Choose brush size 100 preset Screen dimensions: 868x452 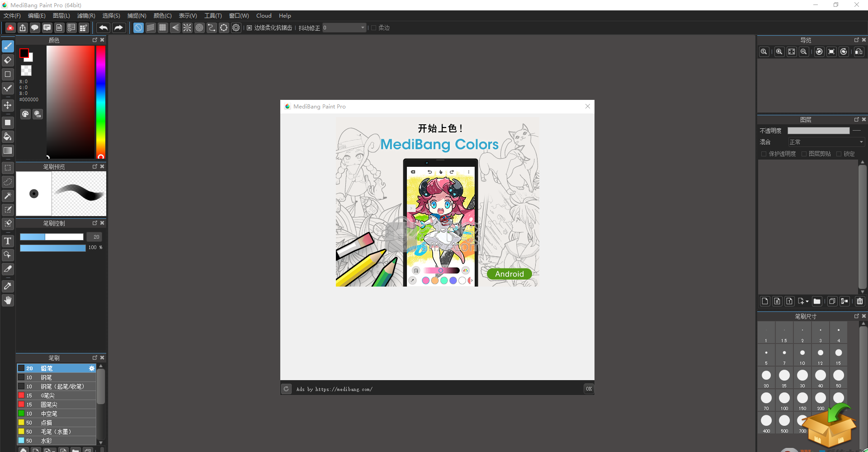point(784,400)
